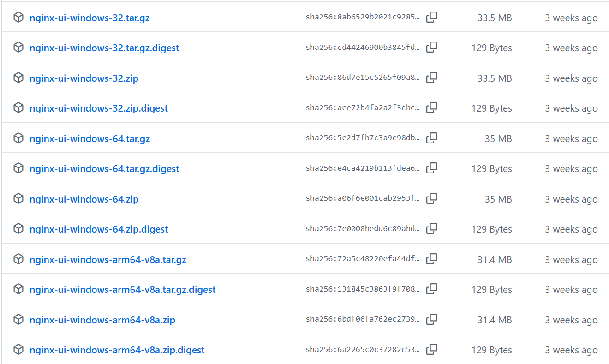Copy sha256 hash for nginx-ui-windows-32.zip.digest
The width and height of the screenshot is (609, 364).
pyautogui.click(x=432, y=108)
